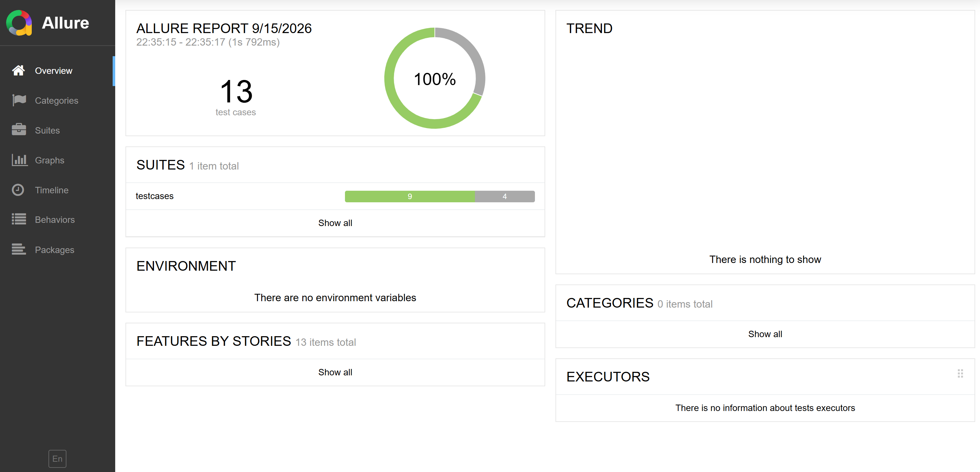Click the gray skipped bar showing 4
This screenshot has height=472, width=980.
(505, 197)
